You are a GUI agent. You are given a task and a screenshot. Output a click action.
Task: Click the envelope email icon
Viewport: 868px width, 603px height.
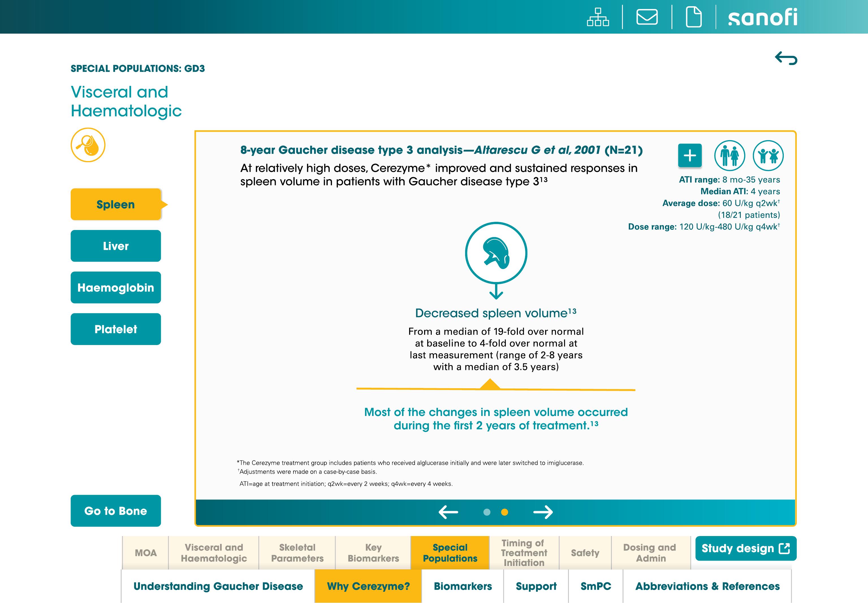[x=647, y=17]
